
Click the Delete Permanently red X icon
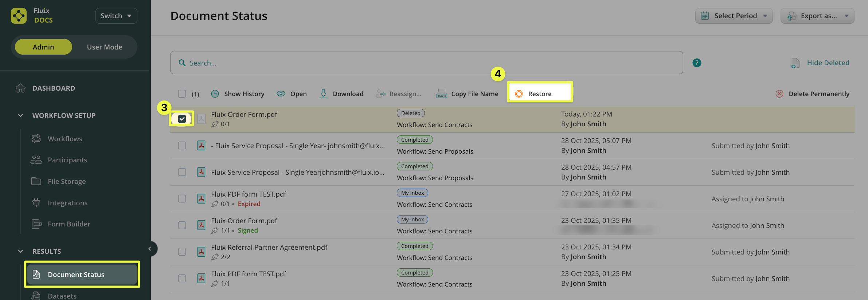point(779,94)
